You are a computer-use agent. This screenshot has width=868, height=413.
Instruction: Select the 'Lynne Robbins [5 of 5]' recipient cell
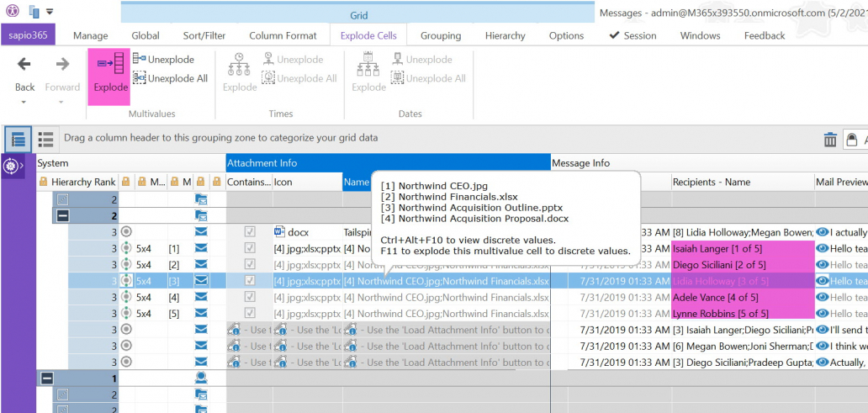point(743,314)
